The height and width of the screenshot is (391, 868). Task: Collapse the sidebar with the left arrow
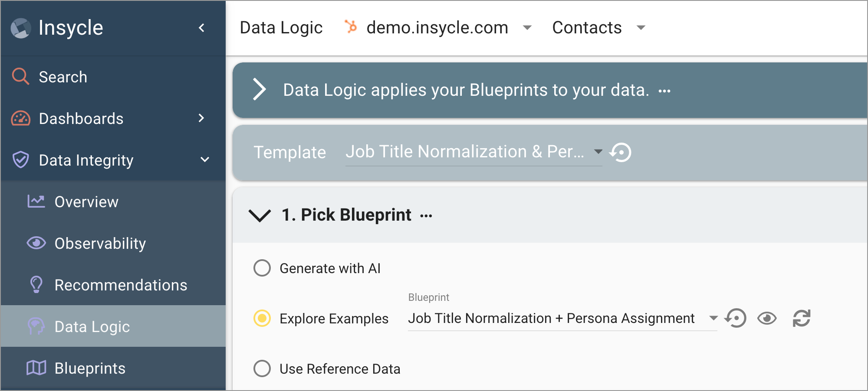(202, 28)
